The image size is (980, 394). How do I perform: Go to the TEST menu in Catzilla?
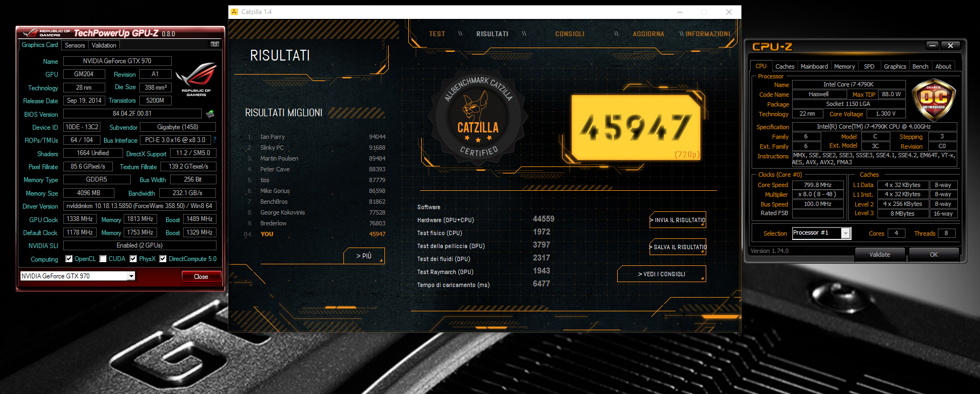tap(437, 34)
